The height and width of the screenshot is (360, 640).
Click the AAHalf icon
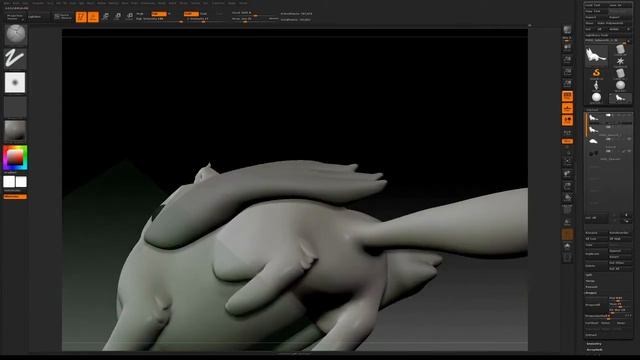pyautogui.click(x=567, y=84)
